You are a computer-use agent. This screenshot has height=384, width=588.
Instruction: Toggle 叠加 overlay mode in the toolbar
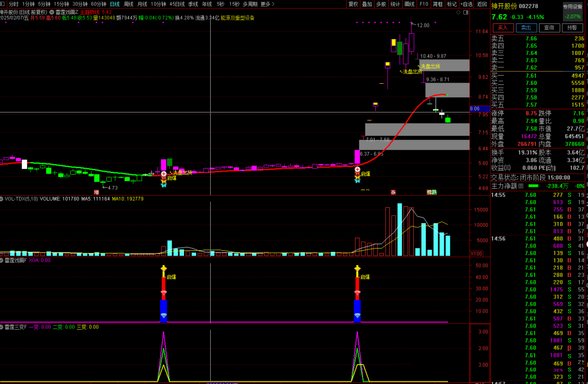tap(367, 4)
